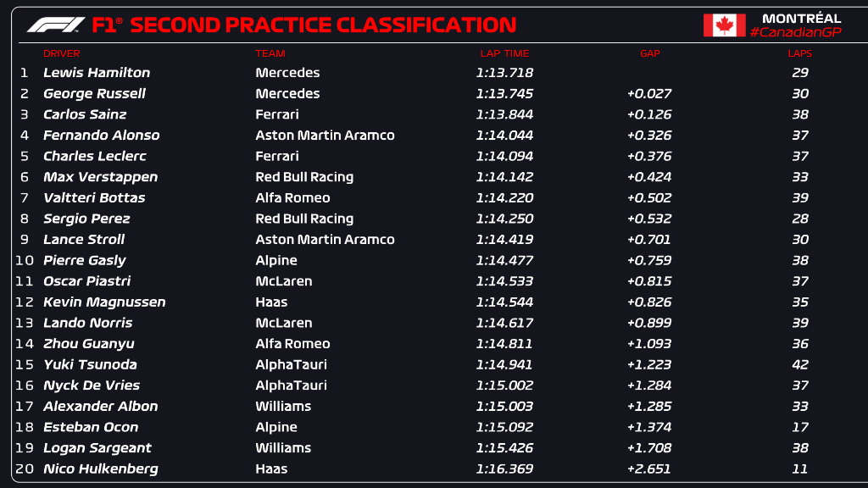Viewport: 868px width, 488px height.
Task: Click Logan Sargeant's gap +1.708
Action: pos(649,448)
